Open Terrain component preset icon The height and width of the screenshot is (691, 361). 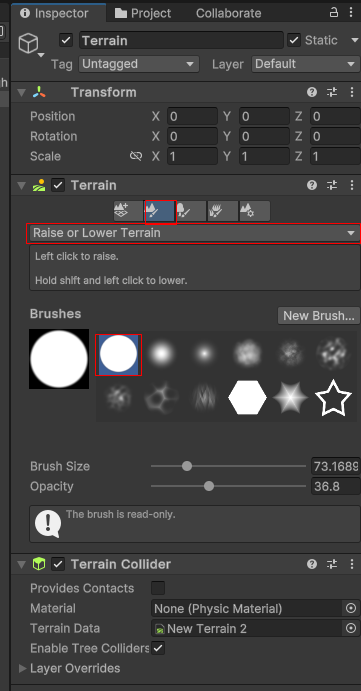(x=331, y=185)
